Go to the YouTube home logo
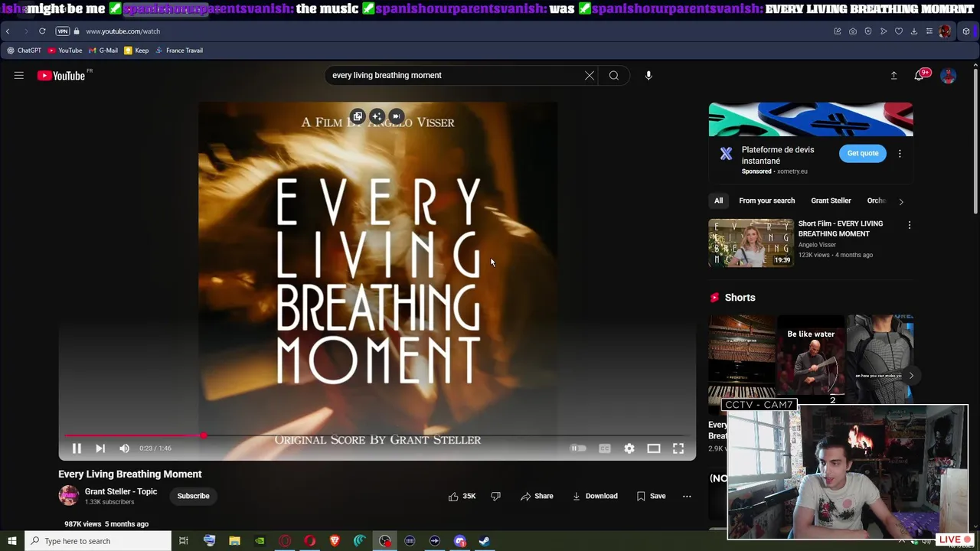 tap(61, 75)
